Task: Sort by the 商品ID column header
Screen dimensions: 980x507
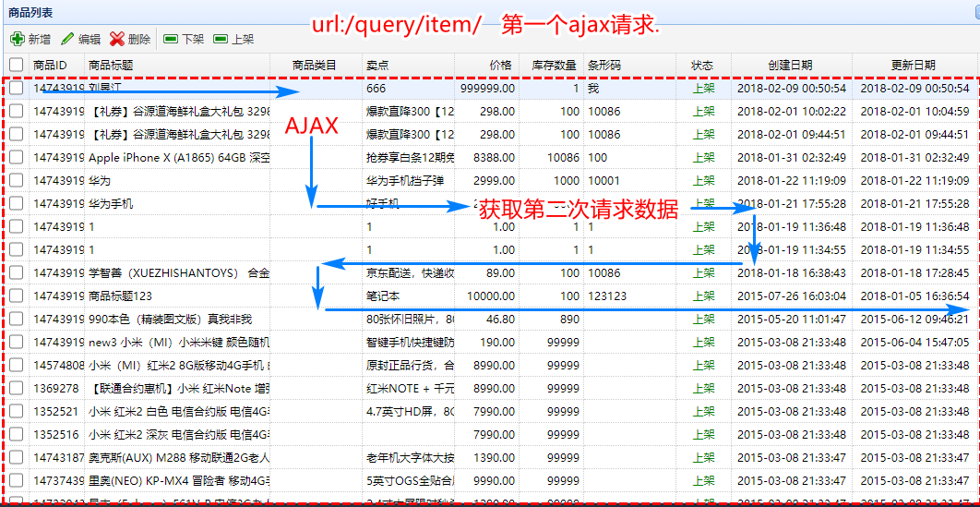Action: tap(56, 65)
